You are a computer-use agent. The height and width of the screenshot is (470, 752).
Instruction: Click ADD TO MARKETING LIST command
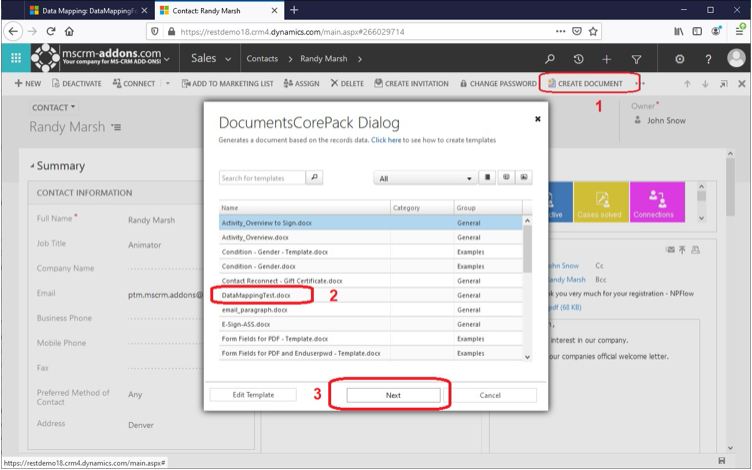click(x=227, y=83)
